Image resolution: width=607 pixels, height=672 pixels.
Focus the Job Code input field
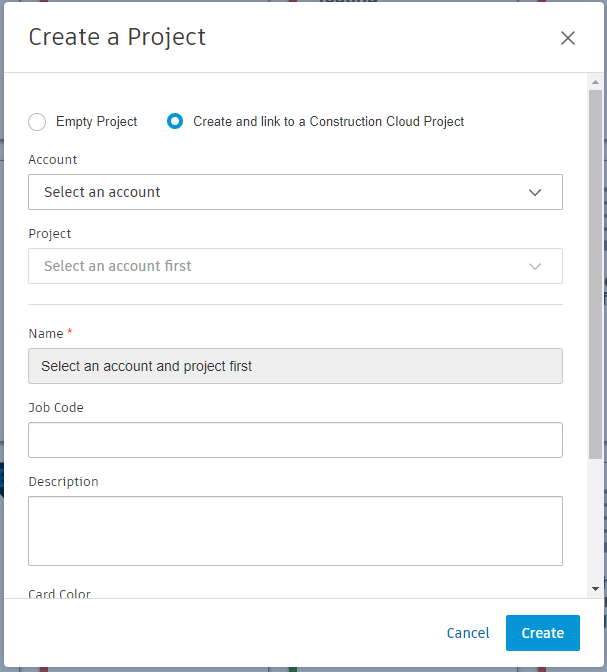pos(295,440)
